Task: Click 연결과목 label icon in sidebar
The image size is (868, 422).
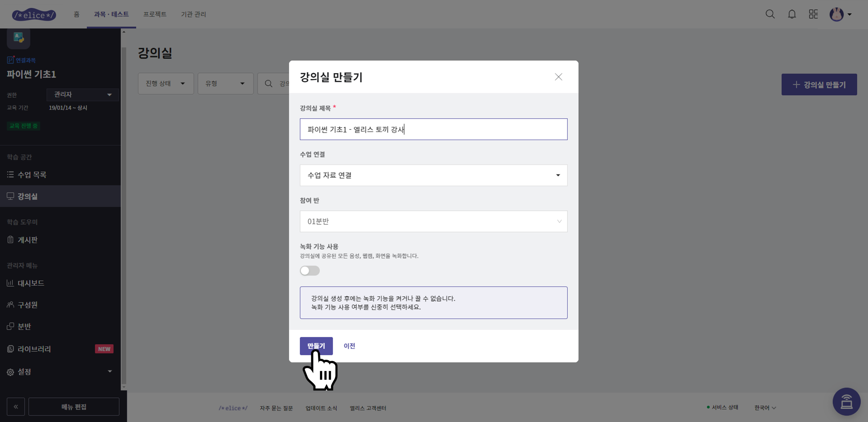Action: tap(10, 60)
